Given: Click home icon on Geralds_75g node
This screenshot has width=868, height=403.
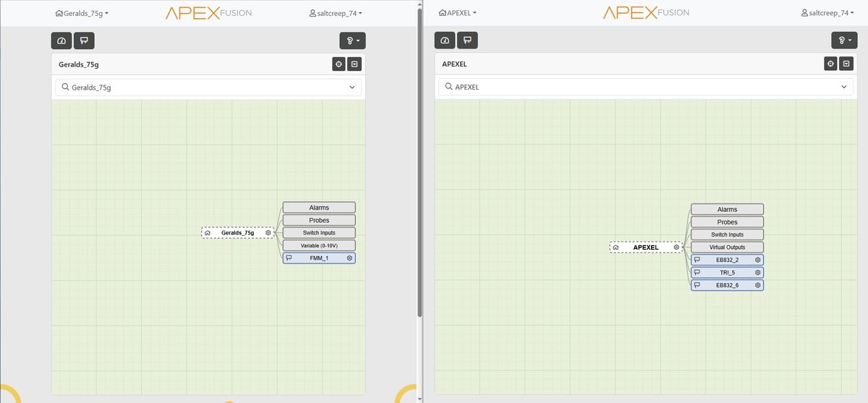Looking at the screenshot, I should pos(208,233).
